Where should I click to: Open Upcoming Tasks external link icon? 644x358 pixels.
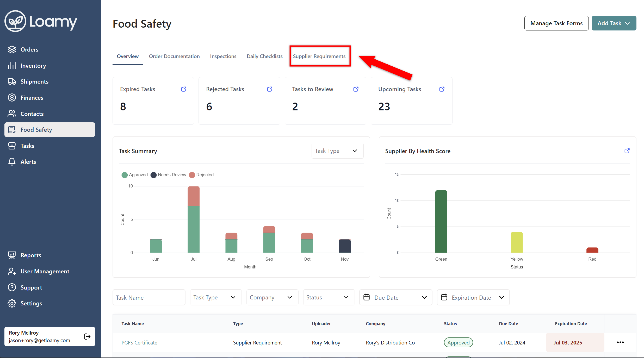click(x=442, y=89)
